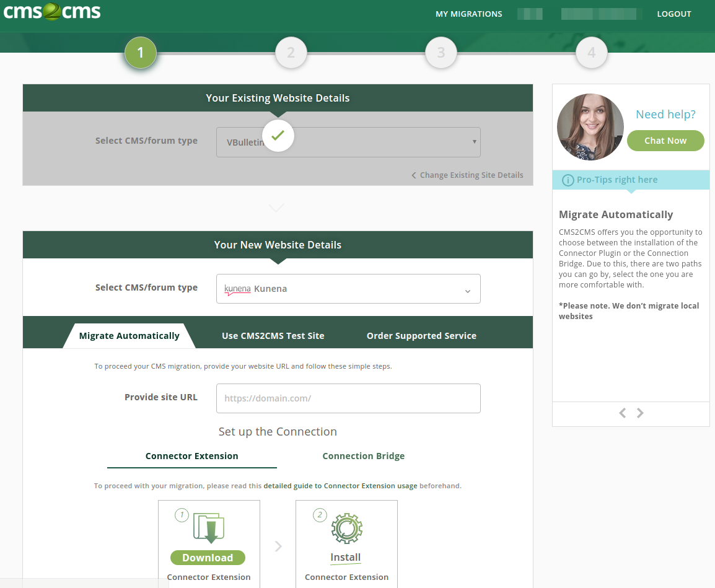Click the Kunena logo in dropdown
This screenshot has height=588, width=715.
237,289
